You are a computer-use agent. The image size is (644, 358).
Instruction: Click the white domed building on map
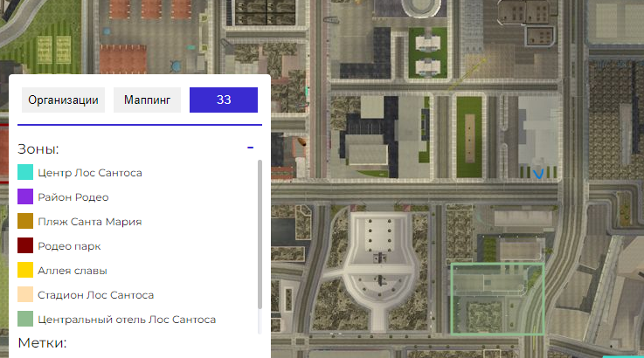point(378,255)
